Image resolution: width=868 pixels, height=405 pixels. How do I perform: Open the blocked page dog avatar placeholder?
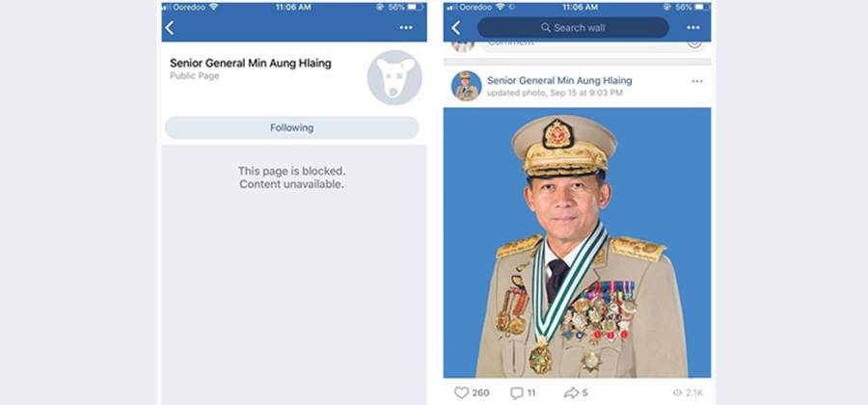(x=394, y=77)
